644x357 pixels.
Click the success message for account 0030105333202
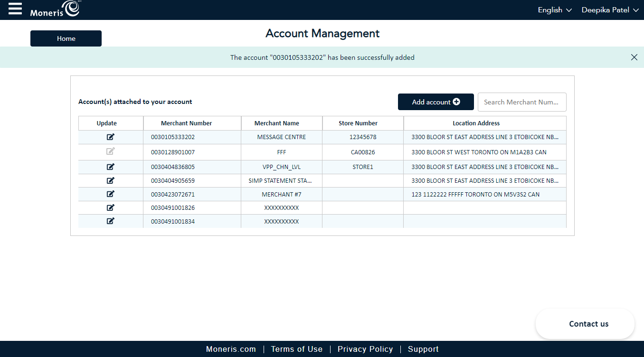(322, 57)
